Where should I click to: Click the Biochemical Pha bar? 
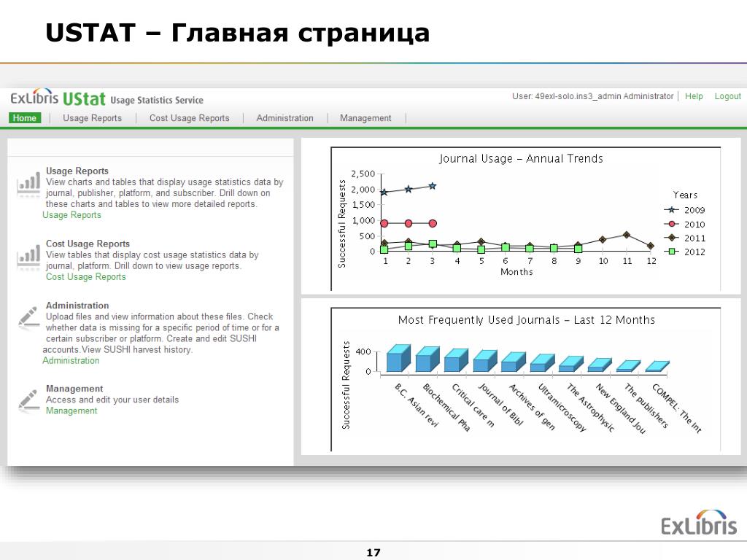pyautogui.click(x=427, y=359)
